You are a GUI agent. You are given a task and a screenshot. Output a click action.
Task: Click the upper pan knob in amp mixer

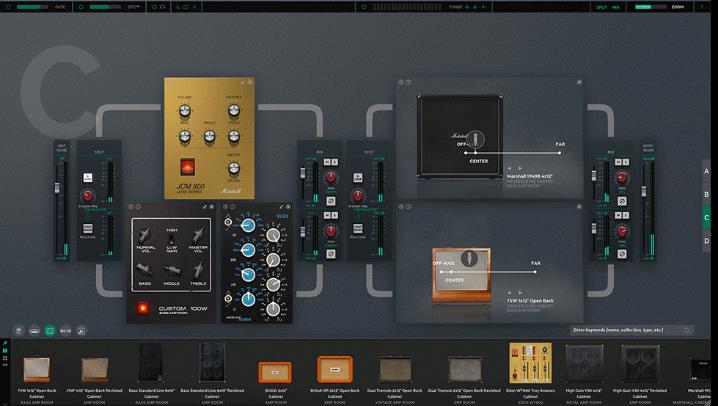(331, 177)
